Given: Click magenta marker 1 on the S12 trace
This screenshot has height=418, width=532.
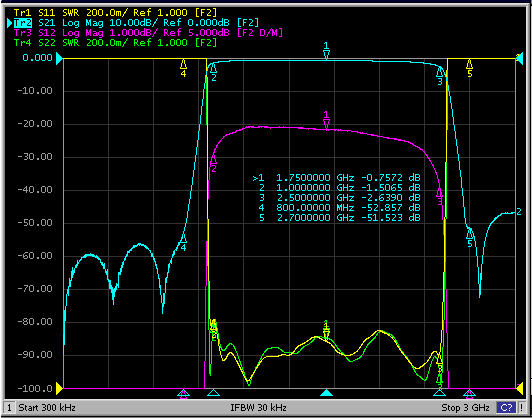Looking at the screenshot, I should [326, 119].
